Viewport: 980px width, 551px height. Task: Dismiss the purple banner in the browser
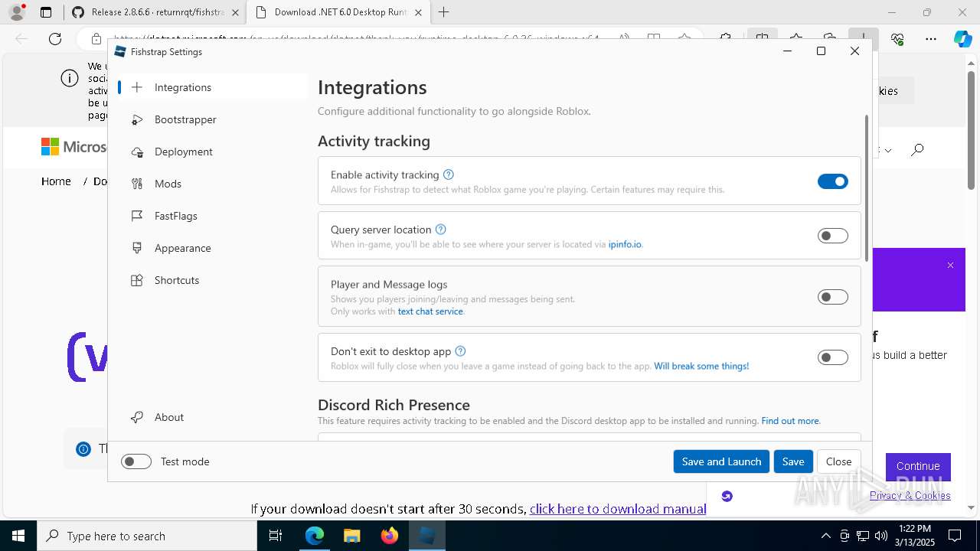(950, 265)
